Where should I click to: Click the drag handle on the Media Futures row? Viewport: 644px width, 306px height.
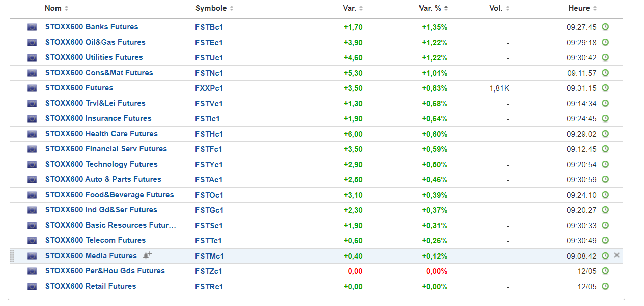(12, 256)
